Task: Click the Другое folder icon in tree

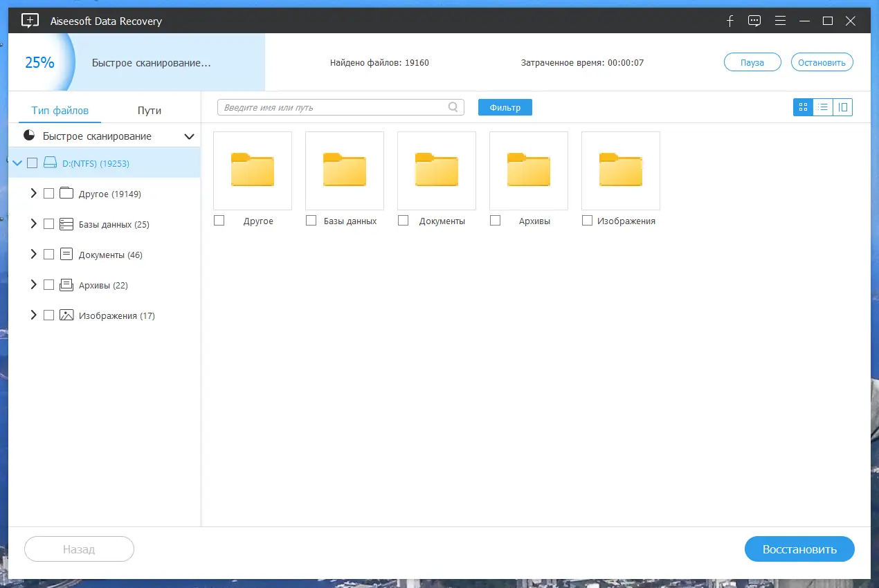Action: (66, 194)
